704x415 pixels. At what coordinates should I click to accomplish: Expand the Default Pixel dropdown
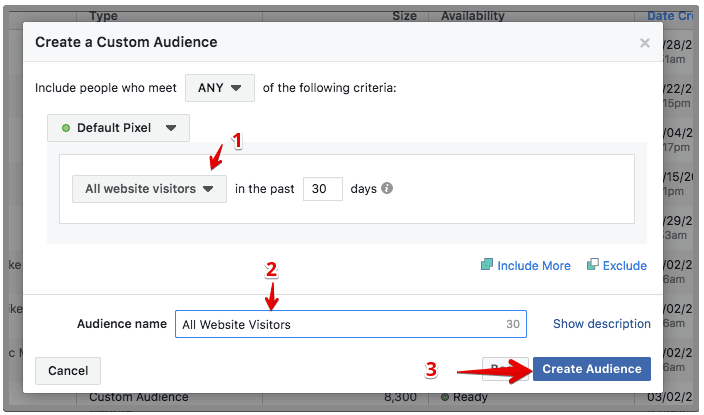tap(119, 128)
